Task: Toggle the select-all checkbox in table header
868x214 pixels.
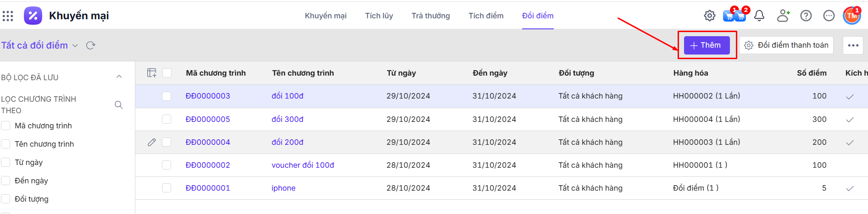Action: coord(167,73)
